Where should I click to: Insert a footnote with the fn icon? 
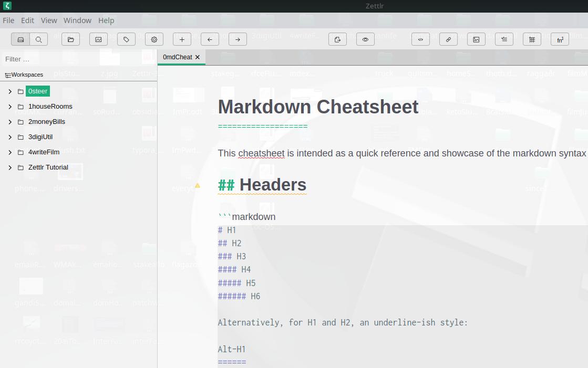(560, 39)
